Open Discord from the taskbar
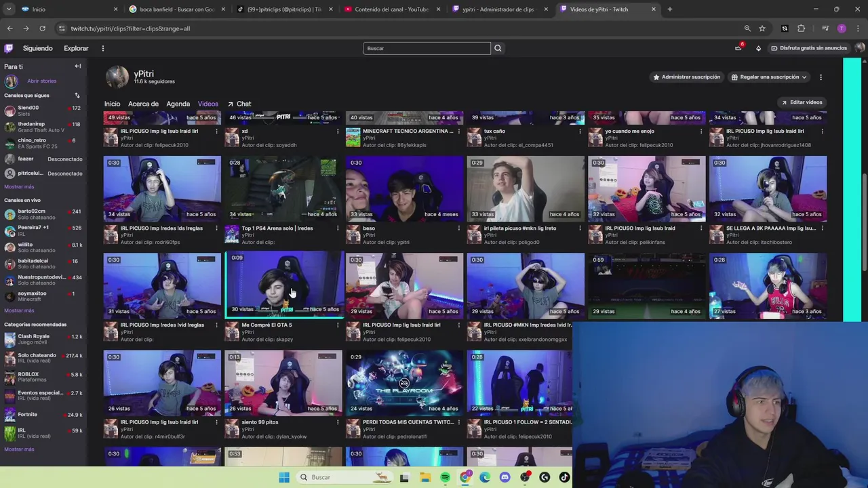Screen dimensions: 868x488 coord(505,477)
